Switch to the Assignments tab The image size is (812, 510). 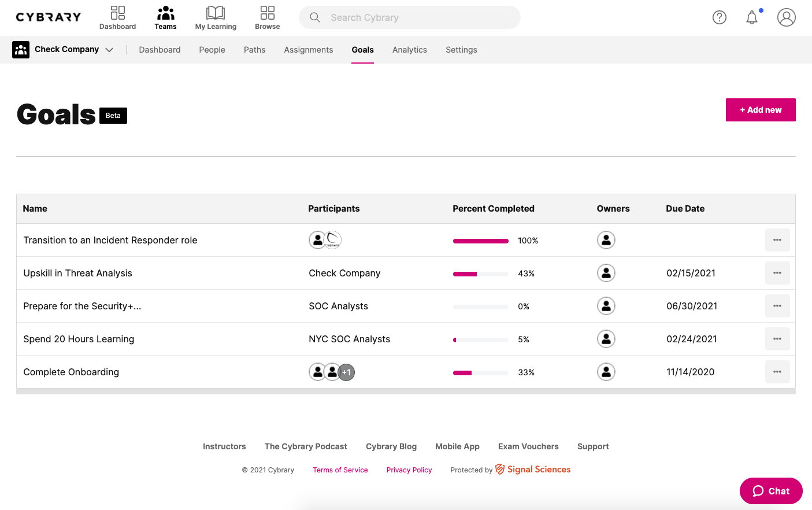point(309,50)
